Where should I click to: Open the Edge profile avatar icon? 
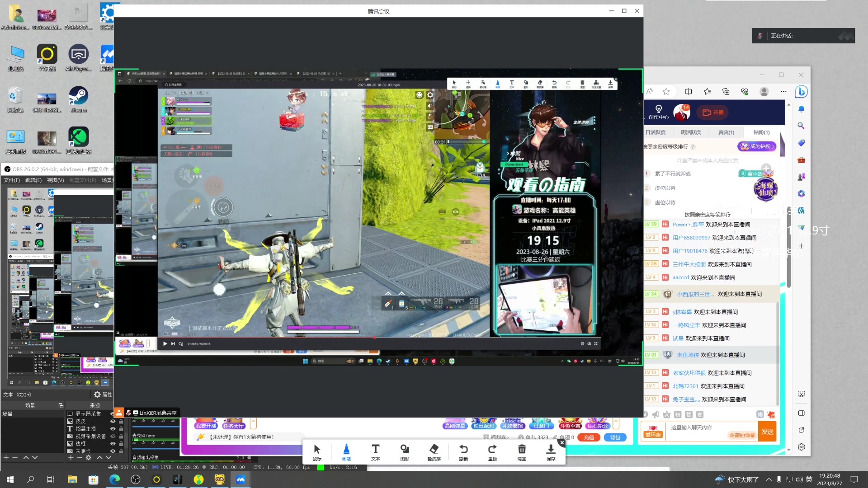coord(764,92)
